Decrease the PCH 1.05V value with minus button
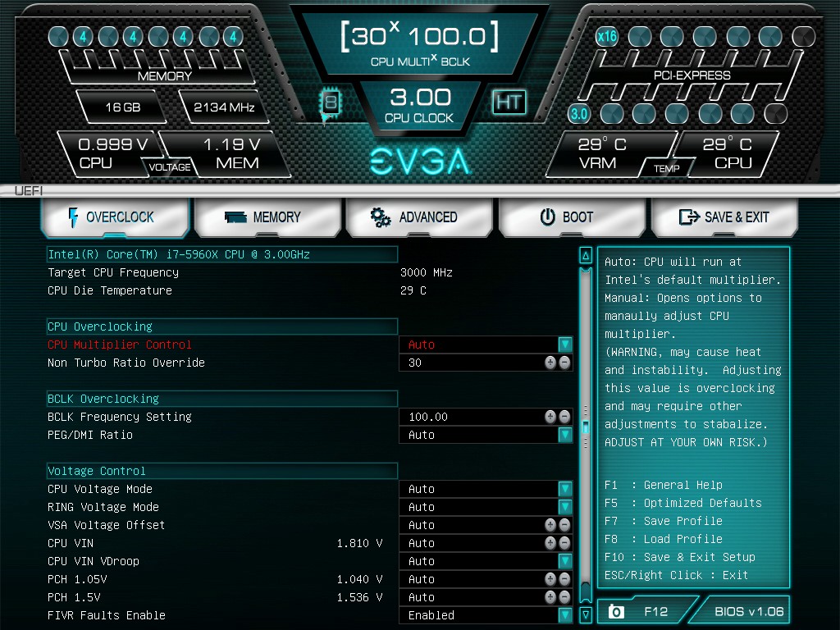The width and height of the screenshot is (840, 630). point(564,579)
